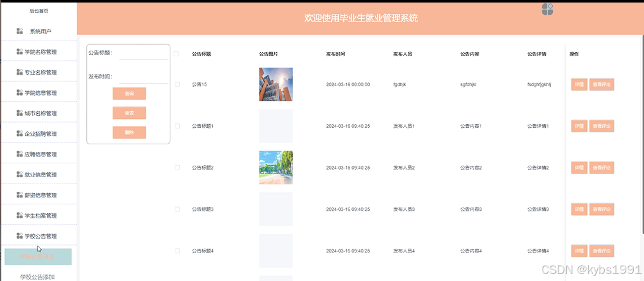The image size is (644, 281).
Task: Click the 学院名称管理 menu icon
Action: [19, 52]
